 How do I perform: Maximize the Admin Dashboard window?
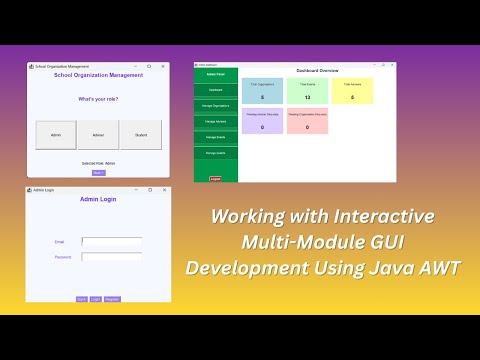pyautogui.click(x=383, y=65)
